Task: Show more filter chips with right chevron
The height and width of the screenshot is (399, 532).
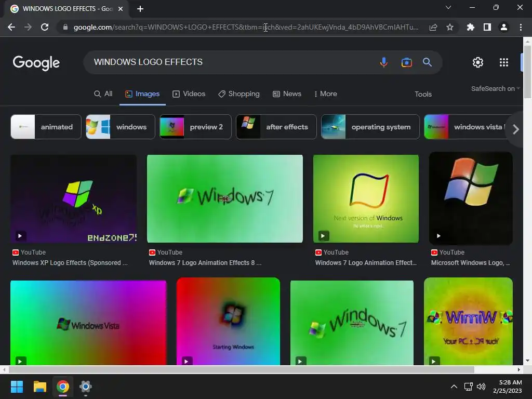Action: [x=516, y=129]
